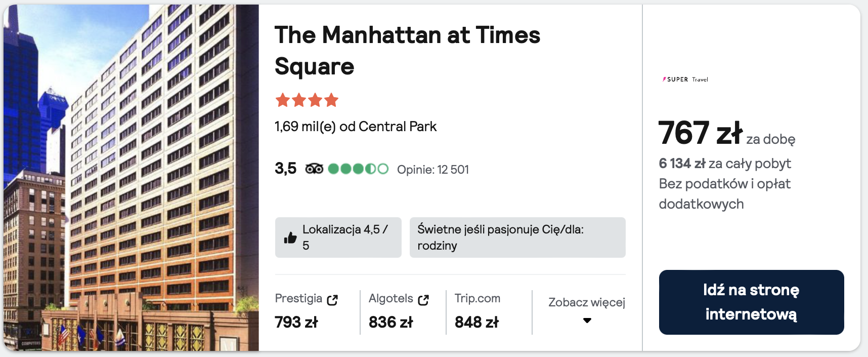
Task: Open Zobacz więcej to show more offers
Action: coord(587,302)
